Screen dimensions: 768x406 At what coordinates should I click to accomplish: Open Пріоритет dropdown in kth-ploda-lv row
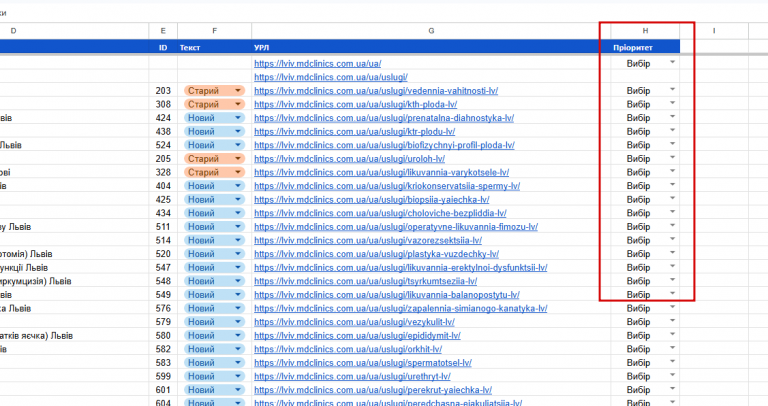(672, 103)
